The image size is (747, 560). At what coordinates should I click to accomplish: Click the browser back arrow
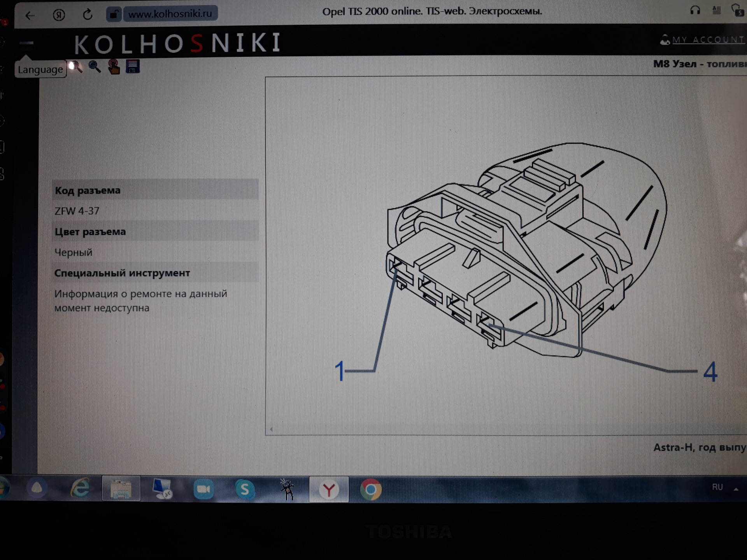coord(30,16)
